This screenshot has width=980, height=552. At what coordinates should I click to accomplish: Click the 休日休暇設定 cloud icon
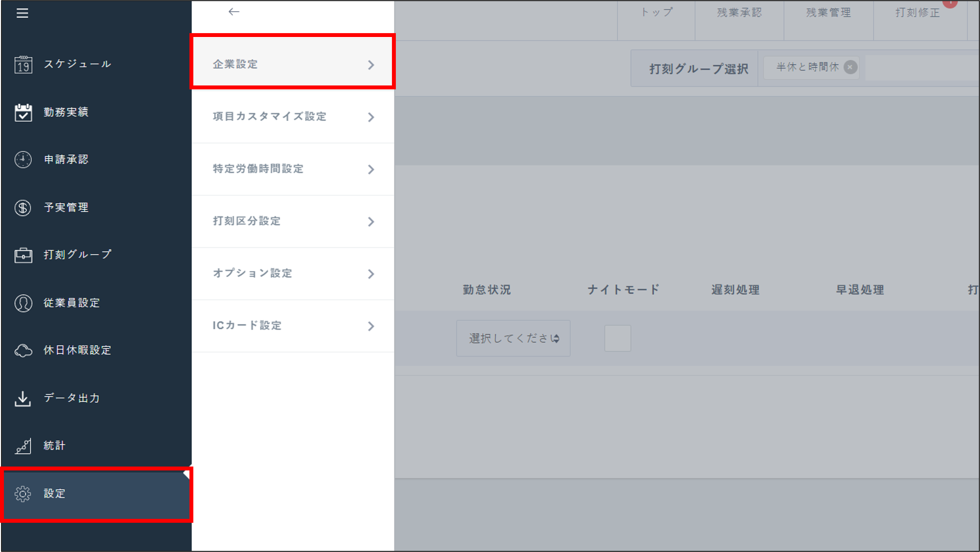click(23, 351)
